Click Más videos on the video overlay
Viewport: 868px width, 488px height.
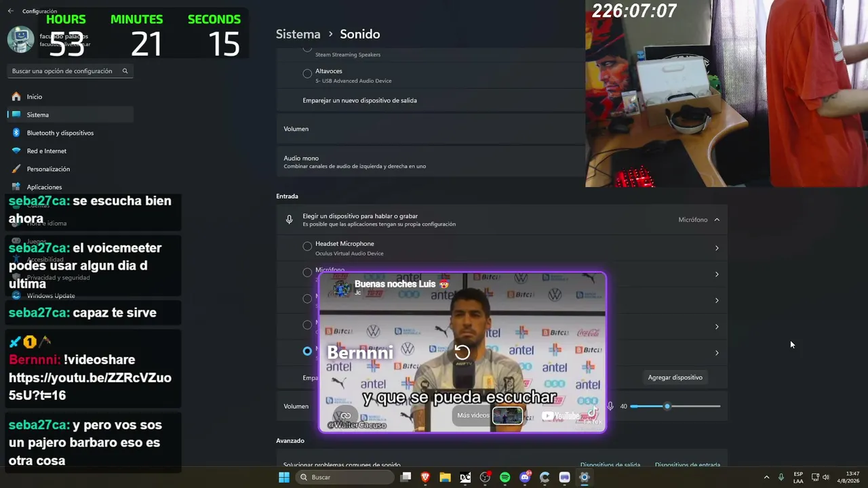tap(473, 415)
